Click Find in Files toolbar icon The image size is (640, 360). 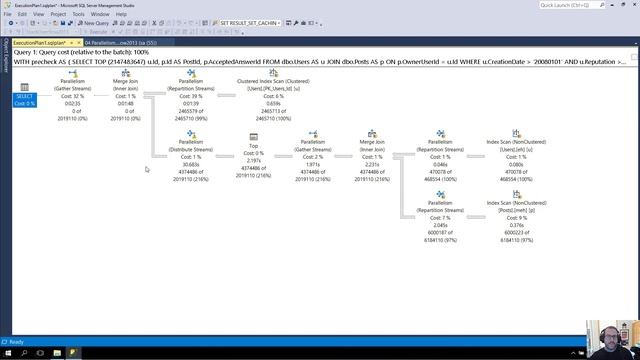(215, 23)
